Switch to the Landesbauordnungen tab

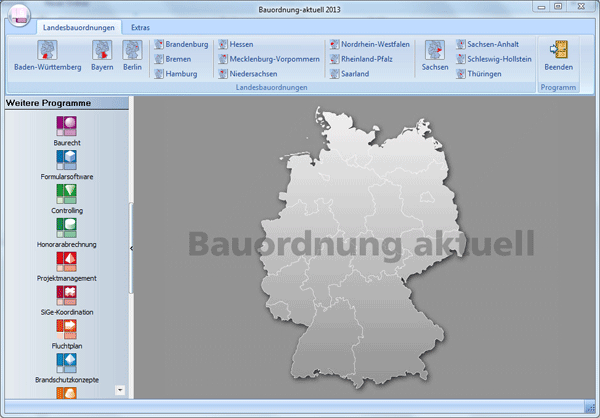click(78, 28)
